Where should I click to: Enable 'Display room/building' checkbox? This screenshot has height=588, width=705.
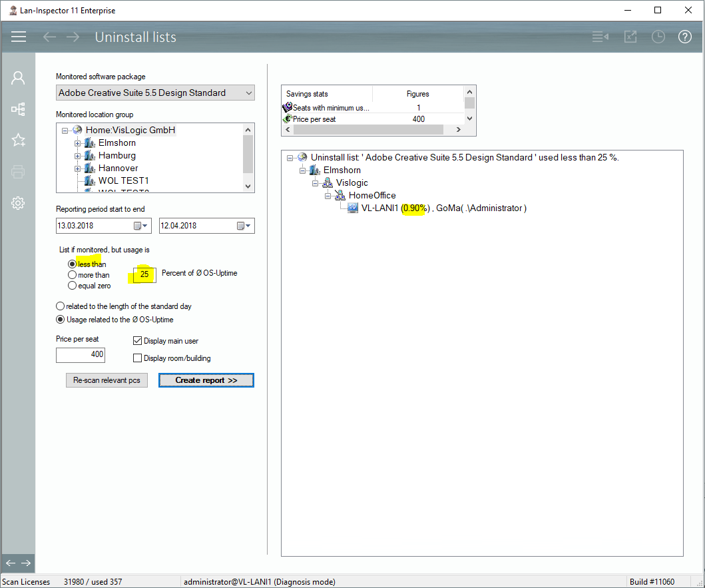point(138,358)
